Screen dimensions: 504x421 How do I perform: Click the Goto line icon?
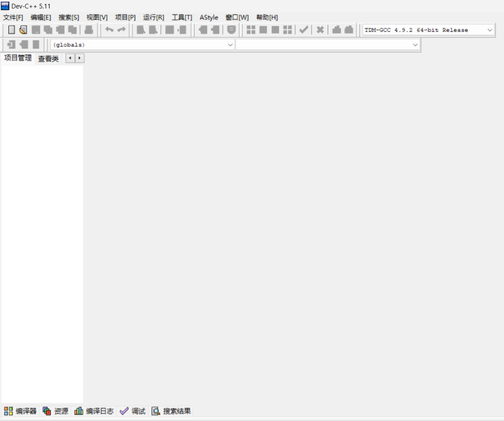[x=182, y=30]
